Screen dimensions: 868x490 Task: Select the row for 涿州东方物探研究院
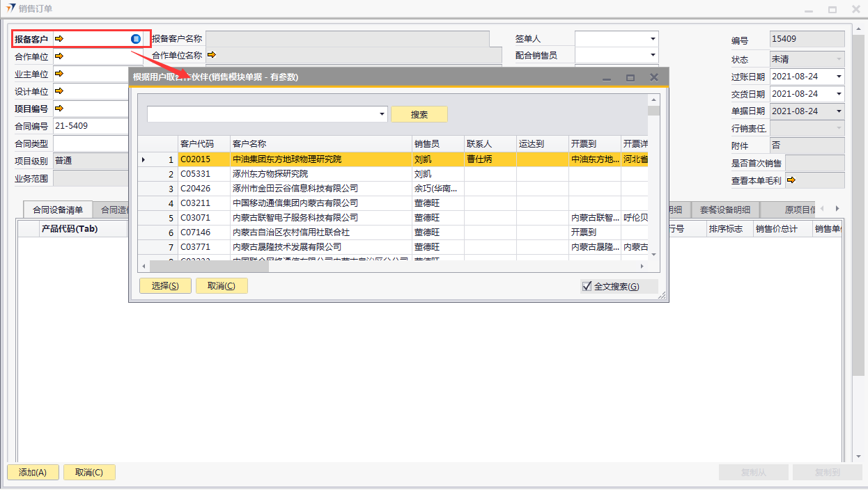[x=270, y=174]
